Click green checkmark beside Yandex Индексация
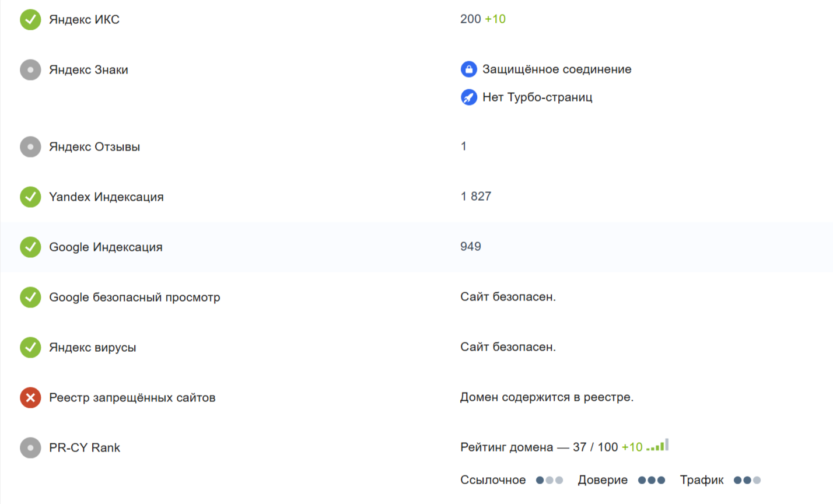 (30, 197)
